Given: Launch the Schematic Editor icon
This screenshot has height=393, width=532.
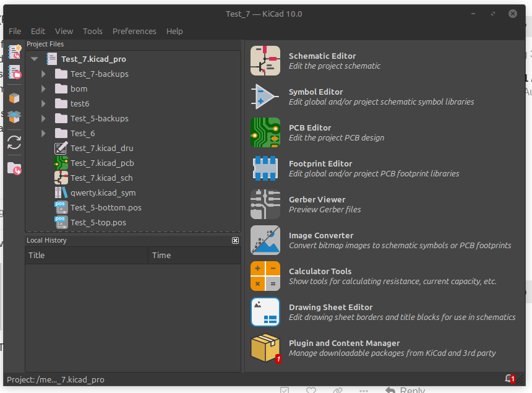Looking at the screenshot, I should click(265, 61).
